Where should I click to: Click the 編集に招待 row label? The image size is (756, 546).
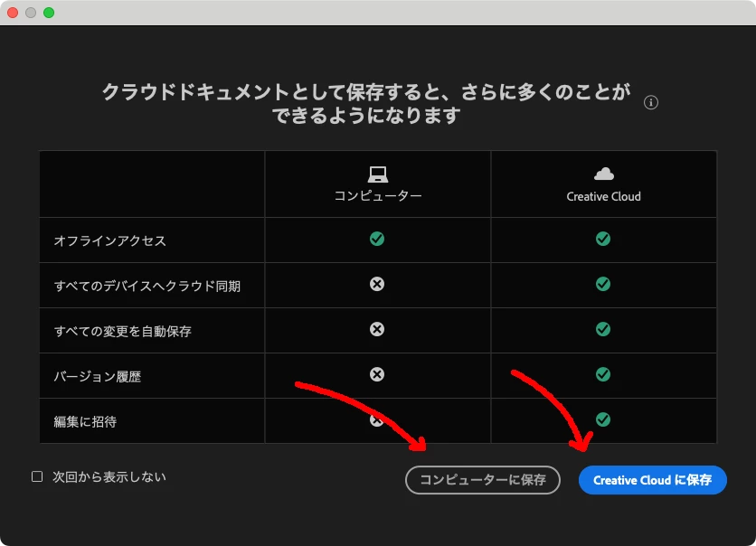pos(85,421)
